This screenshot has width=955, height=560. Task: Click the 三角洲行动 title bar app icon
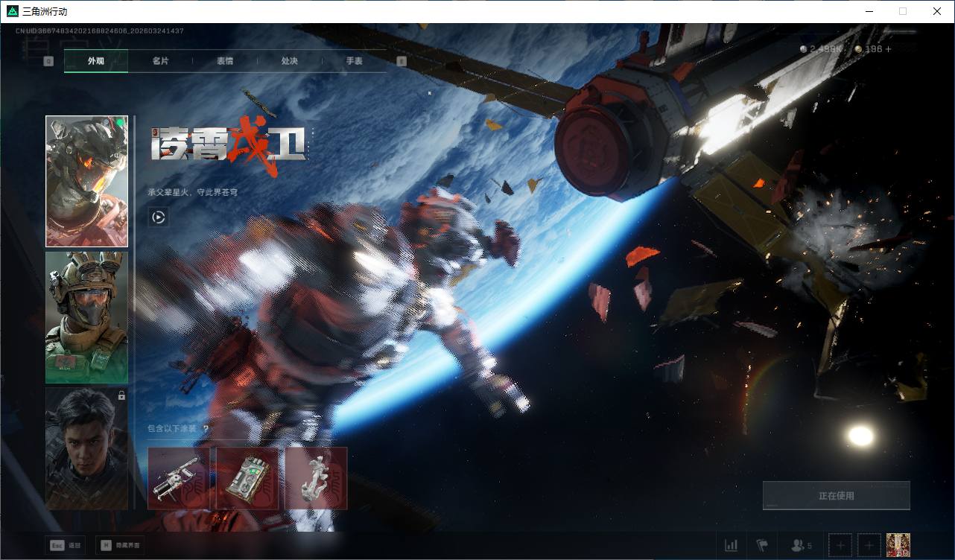[x=12, y=11]
